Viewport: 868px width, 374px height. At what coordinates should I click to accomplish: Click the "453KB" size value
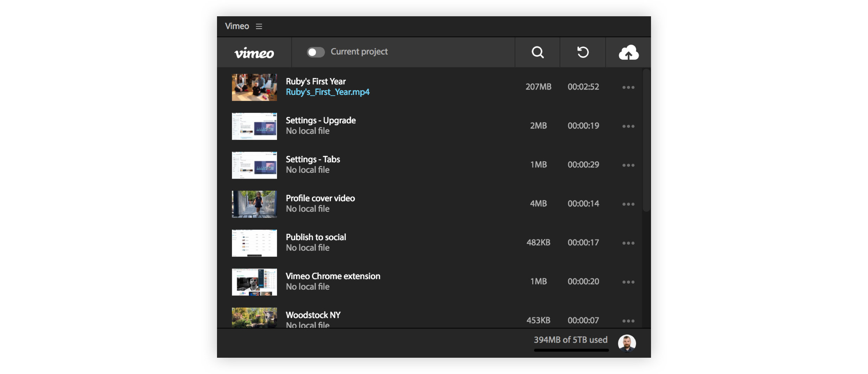coord(538,320)
